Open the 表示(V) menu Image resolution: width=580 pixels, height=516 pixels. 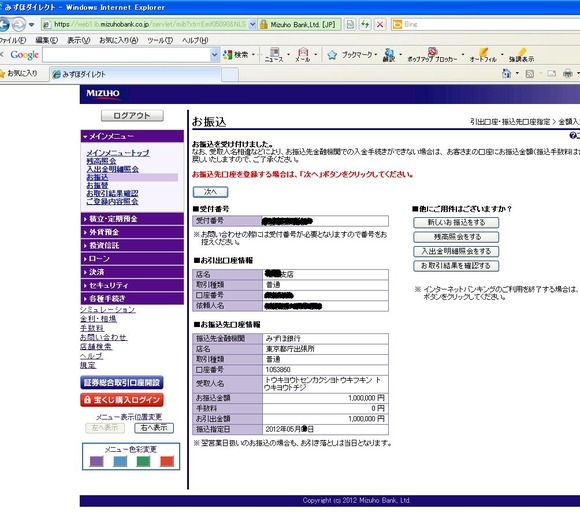coord(79,40)
